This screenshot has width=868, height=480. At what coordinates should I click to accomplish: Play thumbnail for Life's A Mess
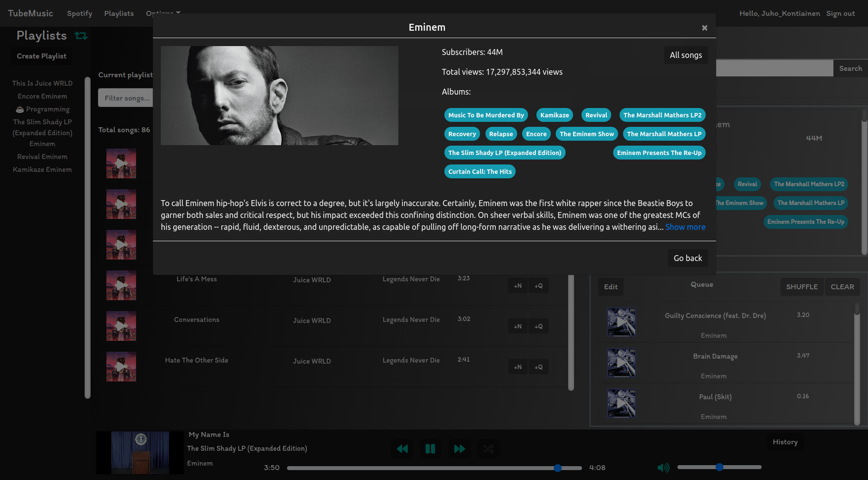121,285
